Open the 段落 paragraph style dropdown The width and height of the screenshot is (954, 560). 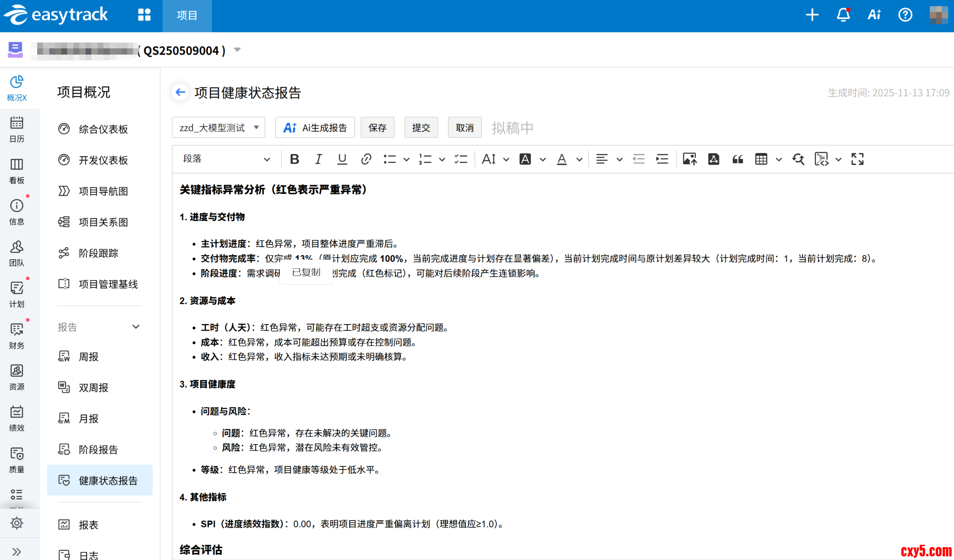pos(226,159)
